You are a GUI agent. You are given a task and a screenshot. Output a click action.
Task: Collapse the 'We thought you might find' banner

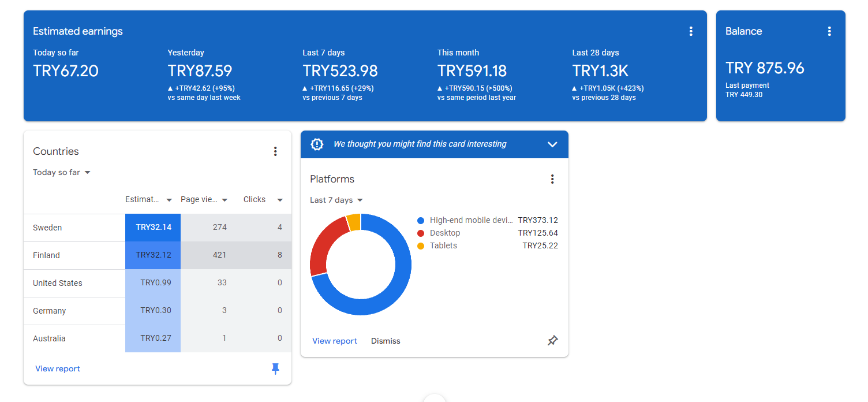pyautogui.click(x=552, y=144)
